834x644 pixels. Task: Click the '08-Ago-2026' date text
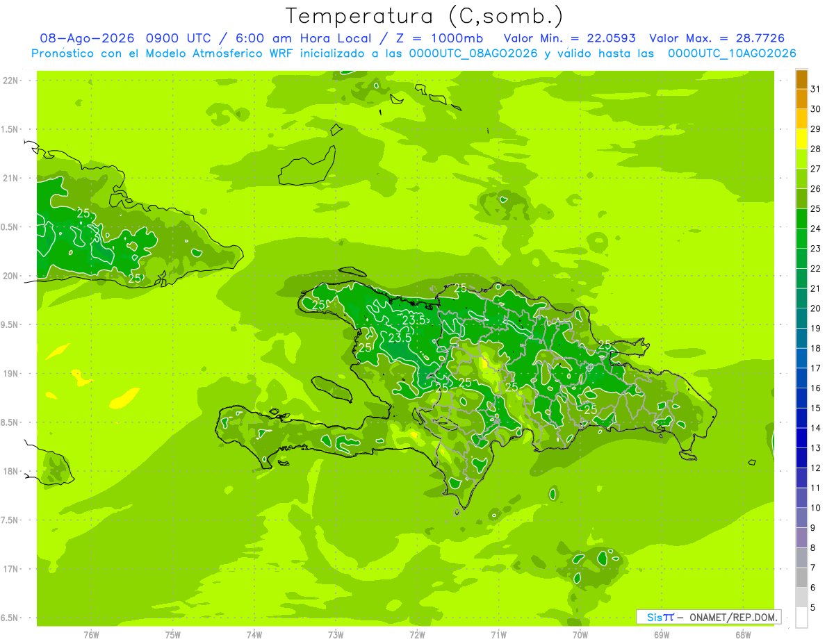pos(87,38)
